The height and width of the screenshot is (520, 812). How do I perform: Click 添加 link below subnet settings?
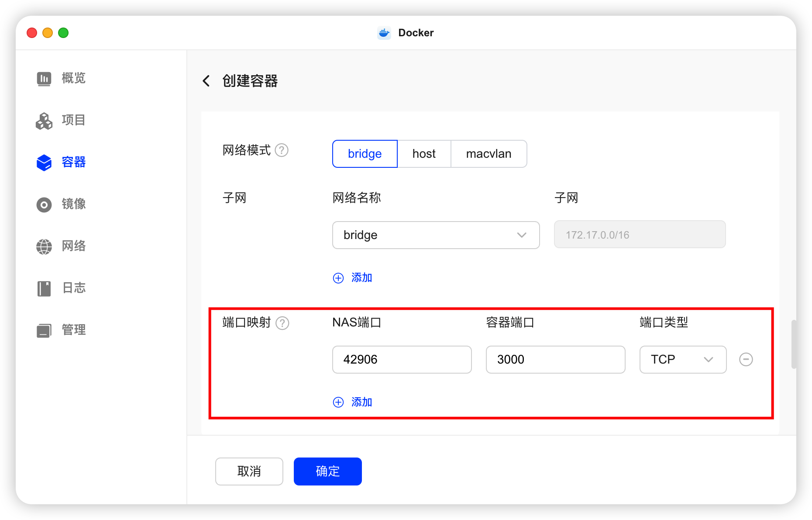point(361,278)
